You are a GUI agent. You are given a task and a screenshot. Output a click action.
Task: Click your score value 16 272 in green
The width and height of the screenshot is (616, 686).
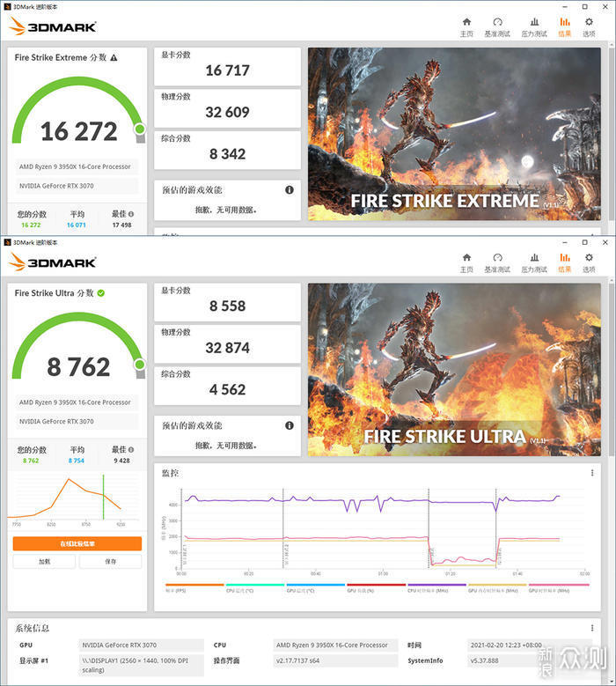[x=31, y=225]
